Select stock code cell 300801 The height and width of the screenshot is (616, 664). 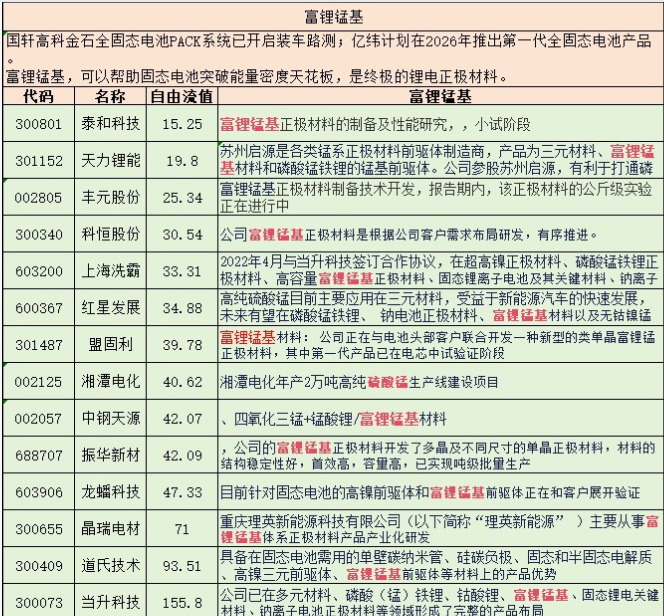pos(39,124)
